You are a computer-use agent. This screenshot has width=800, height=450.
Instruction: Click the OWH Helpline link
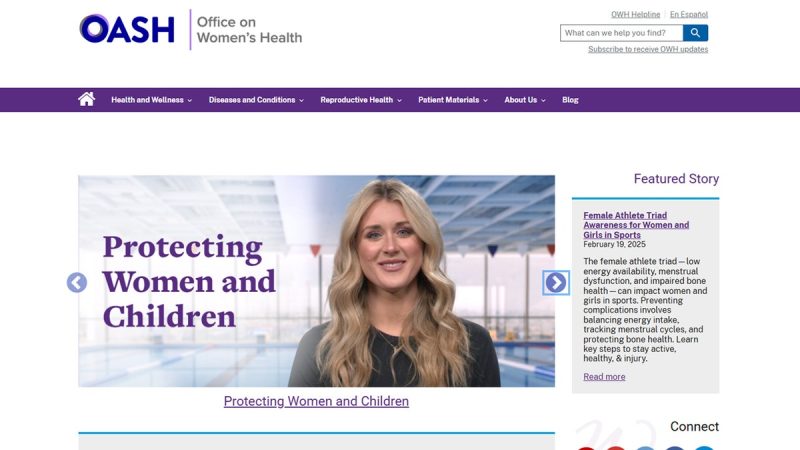(x=636, y=15)
